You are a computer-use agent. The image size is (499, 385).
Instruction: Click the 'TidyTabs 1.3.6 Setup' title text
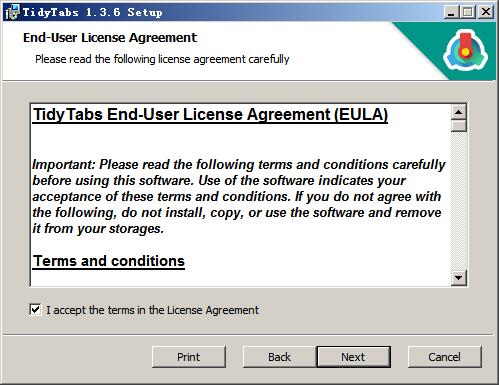click(92, 12)
